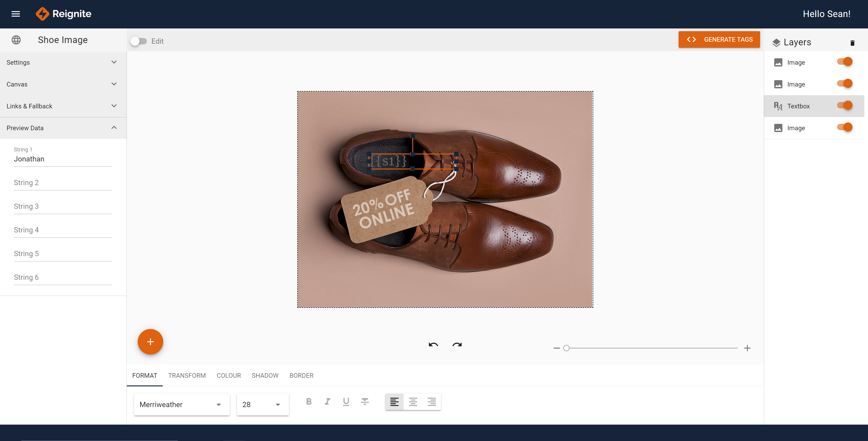Viewport: 868px width, 441px height.
Task: Hide the Textbox layer
Action: (844, 105)
